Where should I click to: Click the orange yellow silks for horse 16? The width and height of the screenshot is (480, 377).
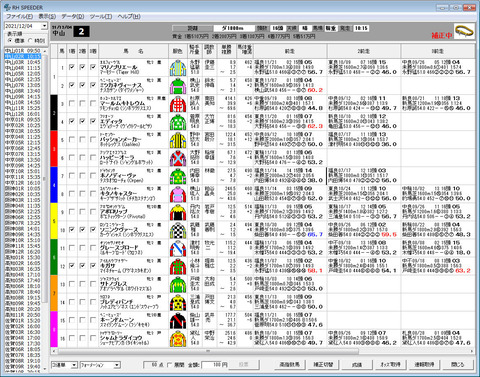178,338
